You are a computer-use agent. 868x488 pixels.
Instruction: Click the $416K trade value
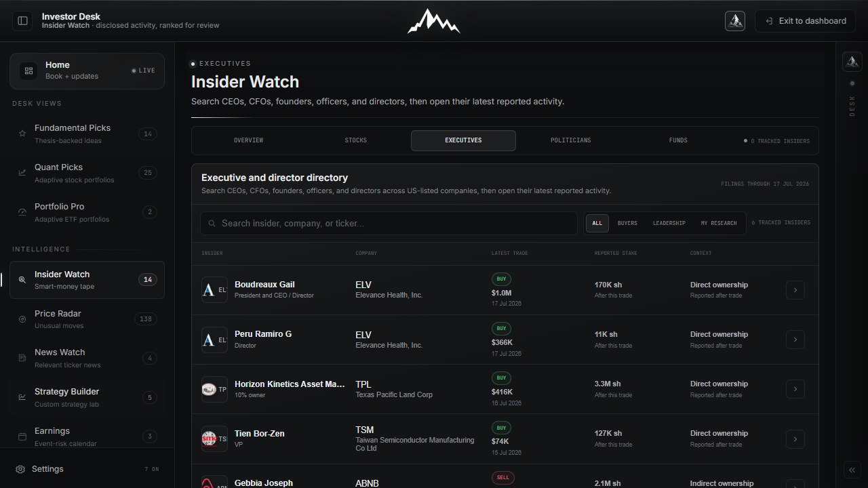point(502,392)
